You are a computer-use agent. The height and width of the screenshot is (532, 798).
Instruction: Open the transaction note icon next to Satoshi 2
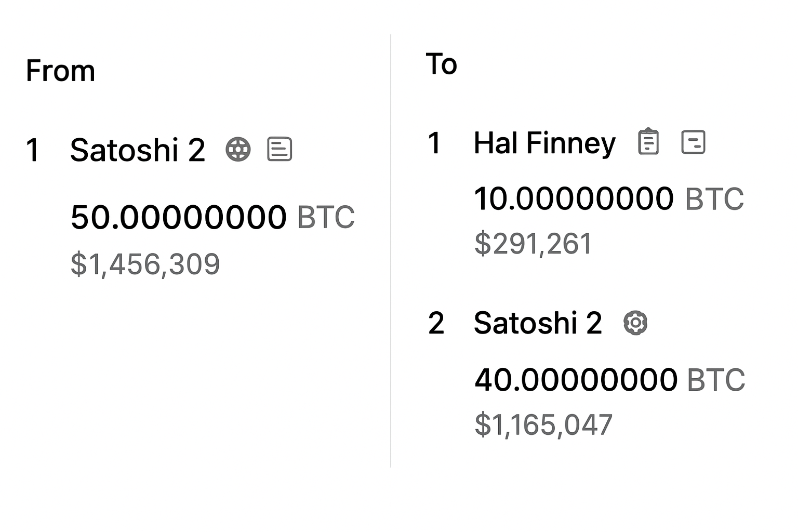(x=279, y=149)
